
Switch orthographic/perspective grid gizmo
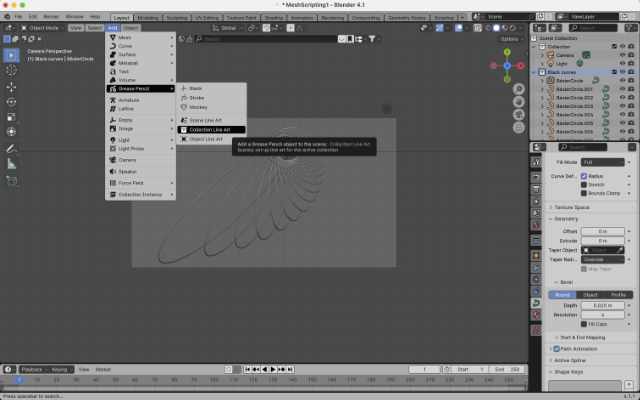[519, 127]
